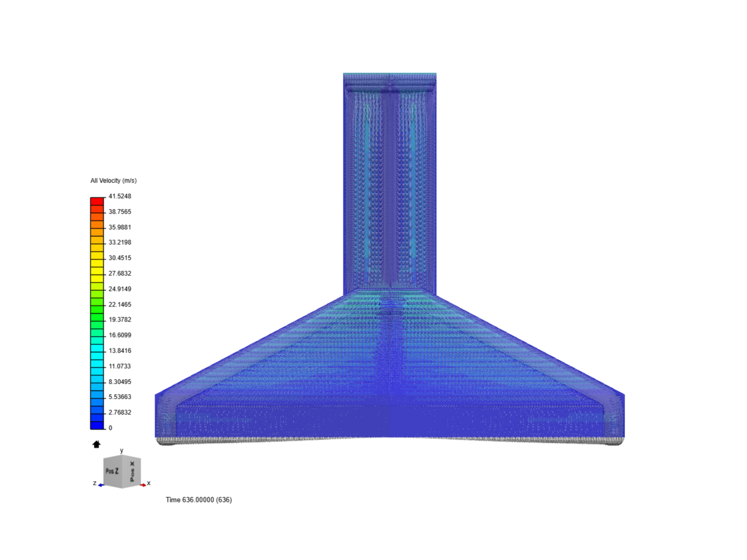The height and width of the screenshot is (560, 747).
Task: Click the 'All Velocity (m/s)' legend title
Action: (x=114, y=180)
